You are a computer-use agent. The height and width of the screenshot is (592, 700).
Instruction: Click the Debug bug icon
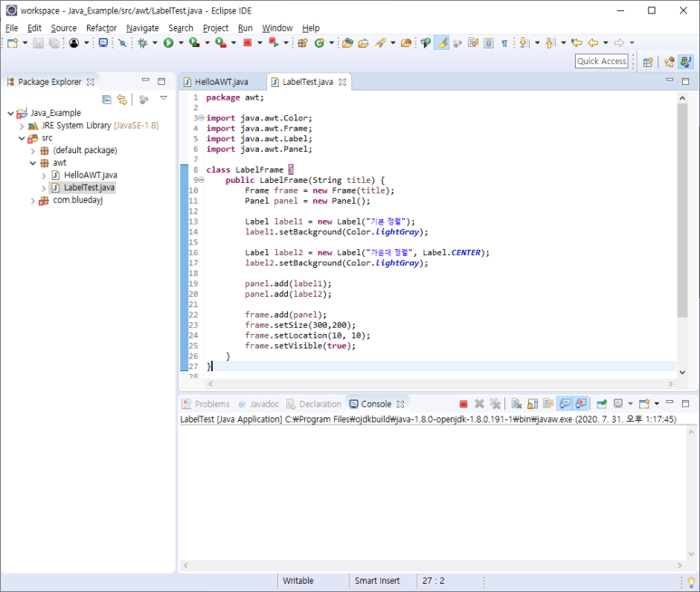click(x=142, y=43)
